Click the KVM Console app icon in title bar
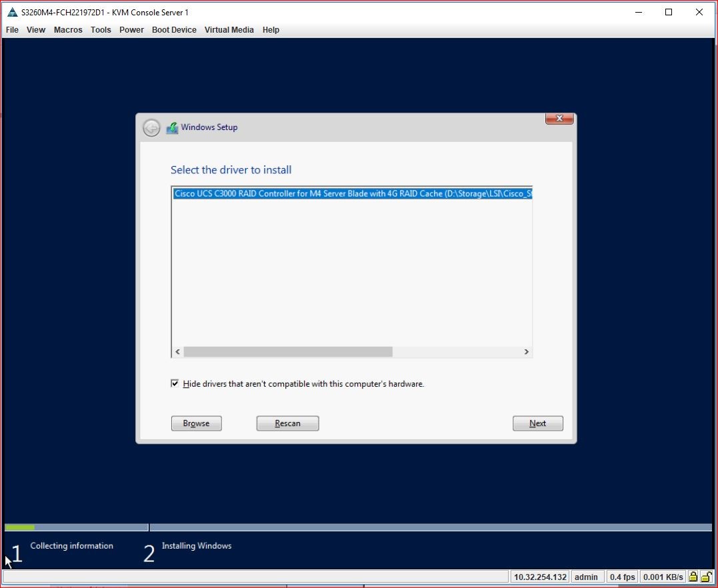The width and height of the screenshot is (718, 588). coord(13,13)
